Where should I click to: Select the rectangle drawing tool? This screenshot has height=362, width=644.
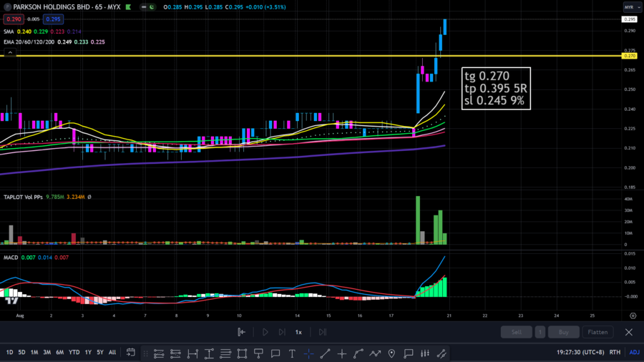coord(243,353)
